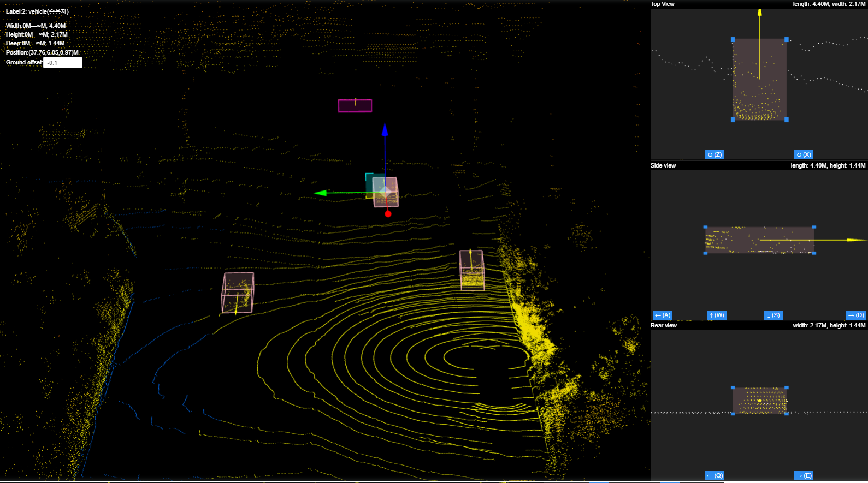
Task: Select the green axis gizmo arrow
Action: [x=321, y=193]
